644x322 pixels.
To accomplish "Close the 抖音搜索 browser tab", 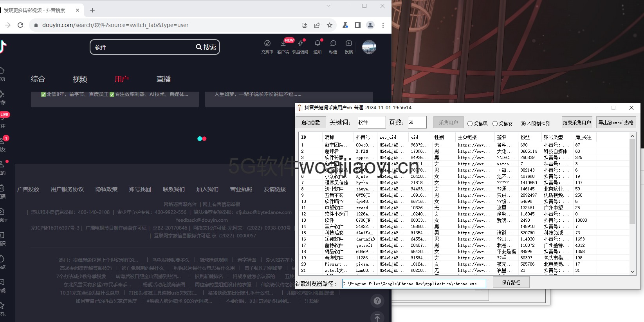I will 78,10.
